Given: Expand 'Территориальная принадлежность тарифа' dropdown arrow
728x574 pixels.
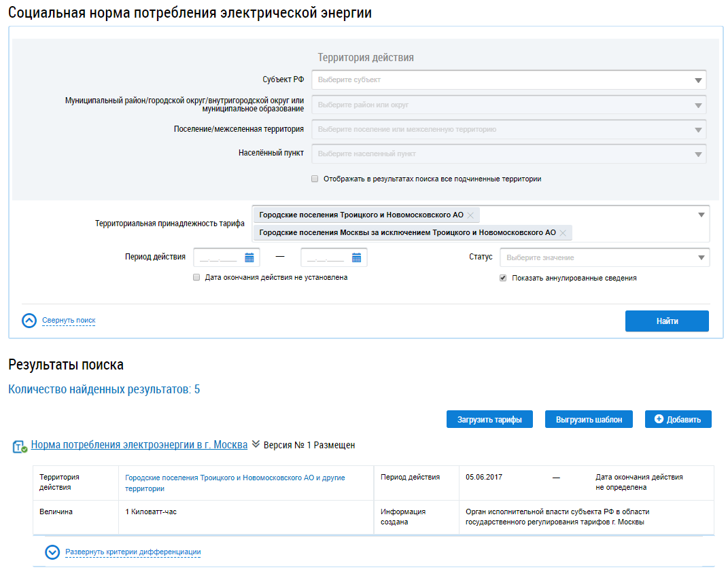Looking at the screenshot, I should (701, 215).
